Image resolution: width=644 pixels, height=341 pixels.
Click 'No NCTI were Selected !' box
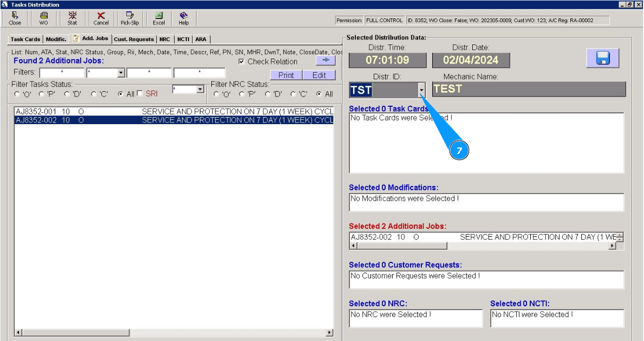(x=557, y=318)
